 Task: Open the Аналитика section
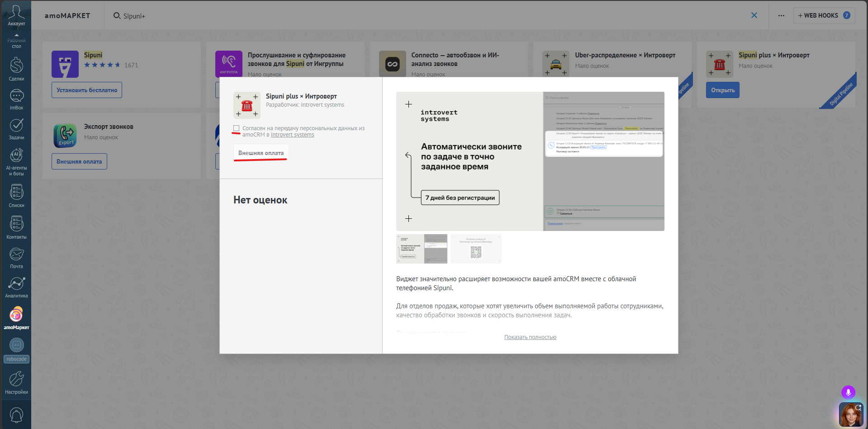coord(16,287)
